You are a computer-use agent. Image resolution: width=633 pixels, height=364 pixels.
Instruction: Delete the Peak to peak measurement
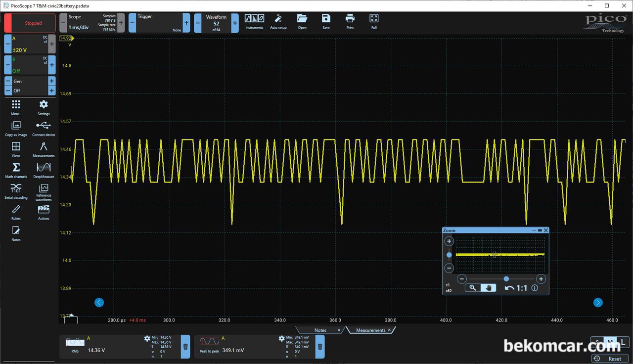320,347
